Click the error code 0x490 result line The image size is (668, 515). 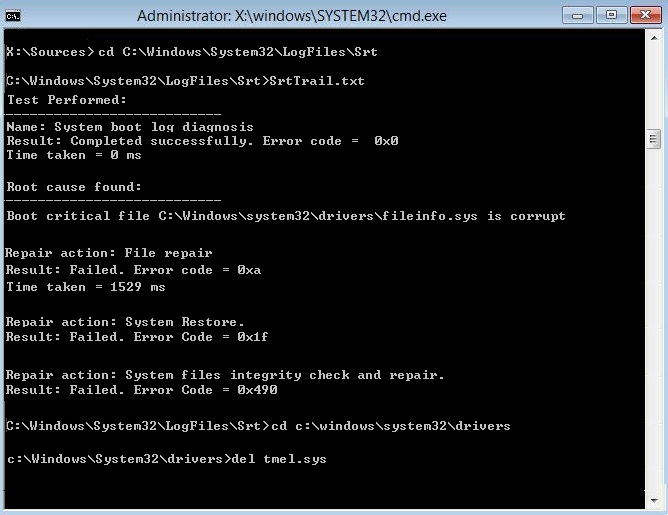141,390
